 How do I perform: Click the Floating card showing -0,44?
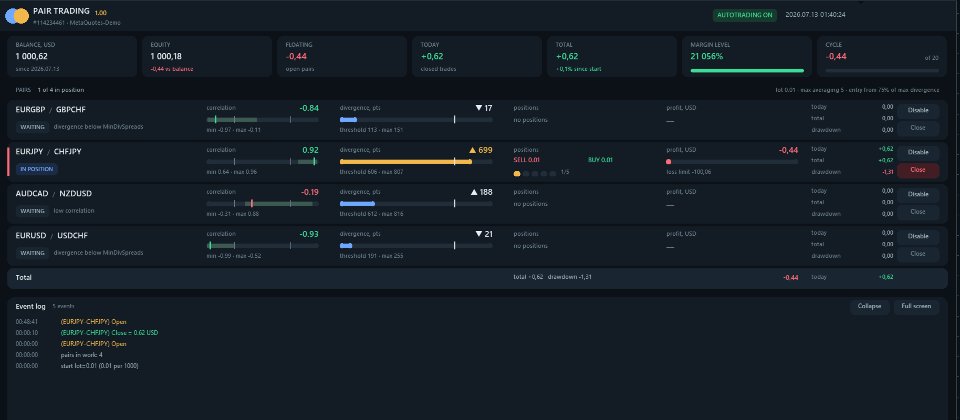(x=342, y=56)
